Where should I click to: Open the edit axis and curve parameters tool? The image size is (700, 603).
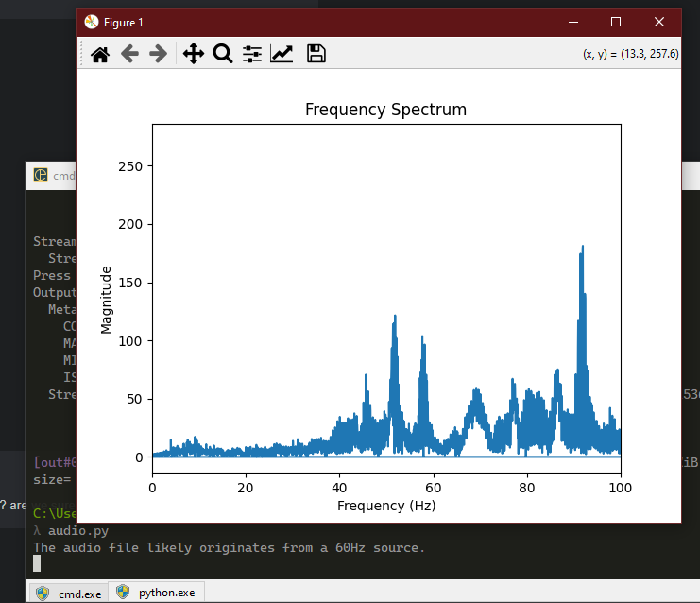pyautogui.click(x=282, y=54)
